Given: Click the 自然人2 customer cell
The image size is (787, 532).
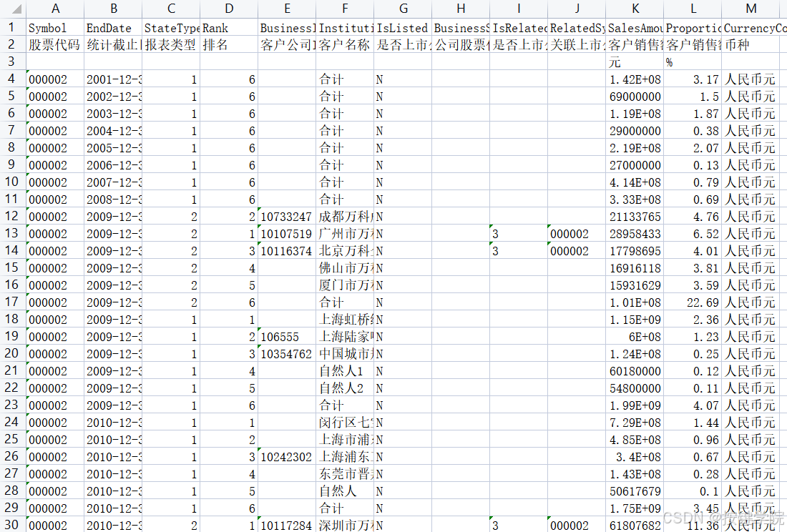Looking at the screenshot, I should [345, 388].
